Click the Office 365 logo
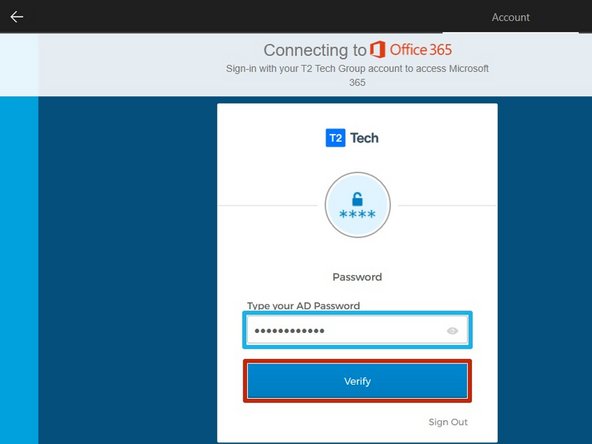The height and width of the screenshot is (444, 592). (411, 50)
